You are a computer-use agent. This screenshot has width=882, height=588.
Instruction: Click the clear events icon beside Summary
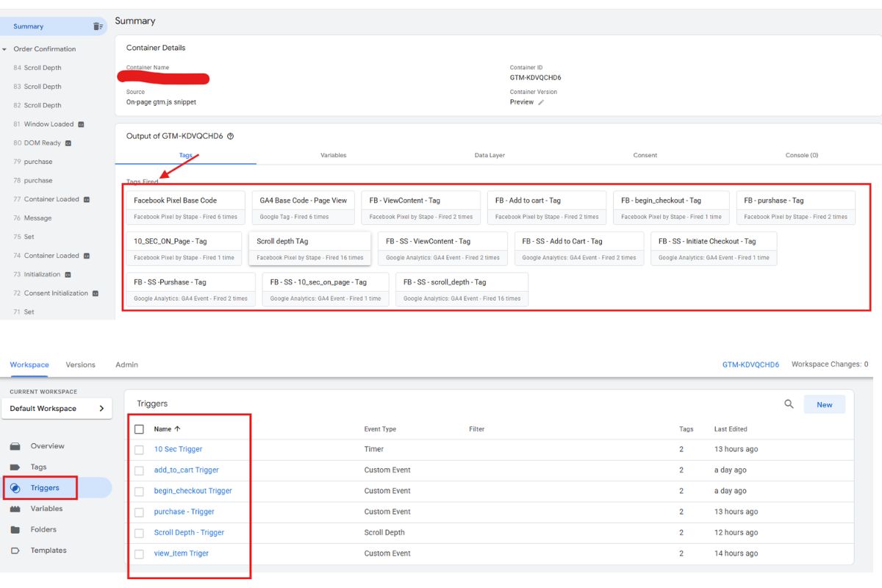tap(98, 26)
